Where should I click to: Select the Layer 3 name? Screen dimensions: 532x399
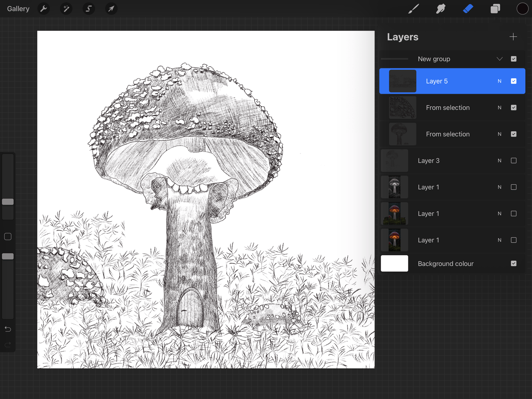(x=428, y=161)
